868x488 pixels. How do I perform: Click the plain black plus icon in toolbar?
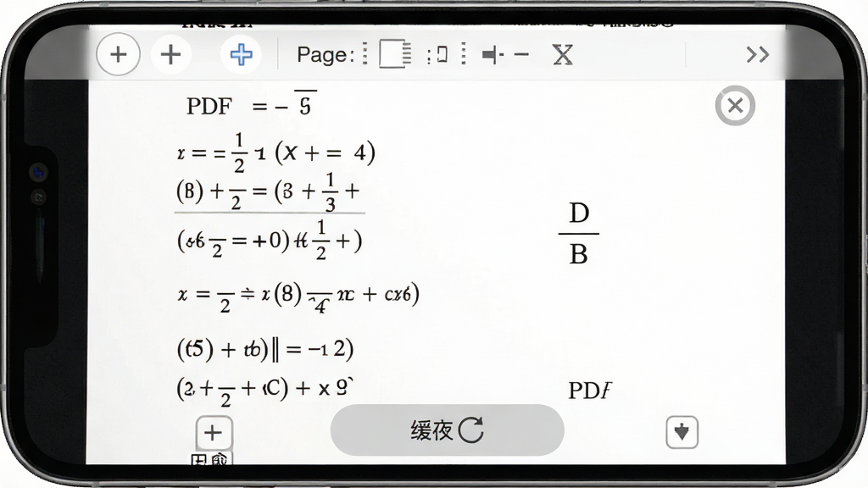click(170, 54)
